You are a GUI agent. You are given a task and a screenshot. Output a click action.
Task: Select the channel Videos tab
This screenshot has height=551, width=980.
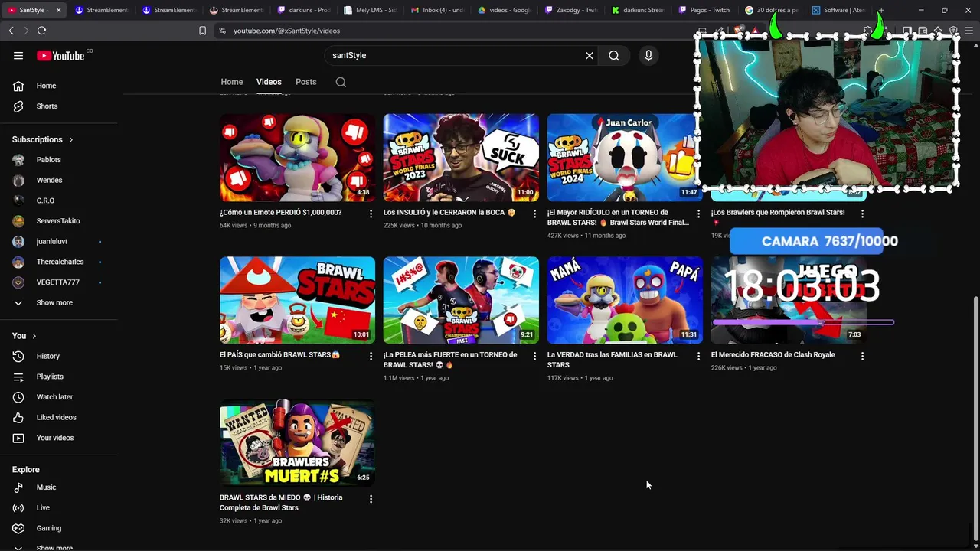point(269,82)
